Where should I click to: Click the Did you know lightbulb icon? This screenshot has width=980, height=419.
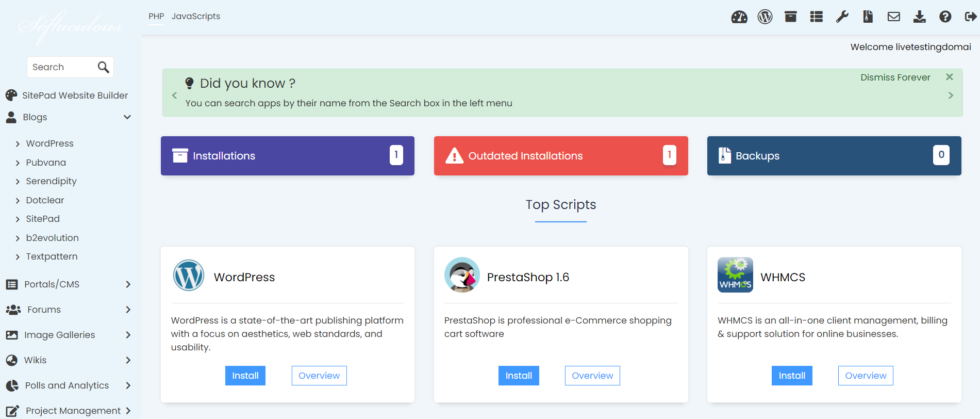(189, 83)
